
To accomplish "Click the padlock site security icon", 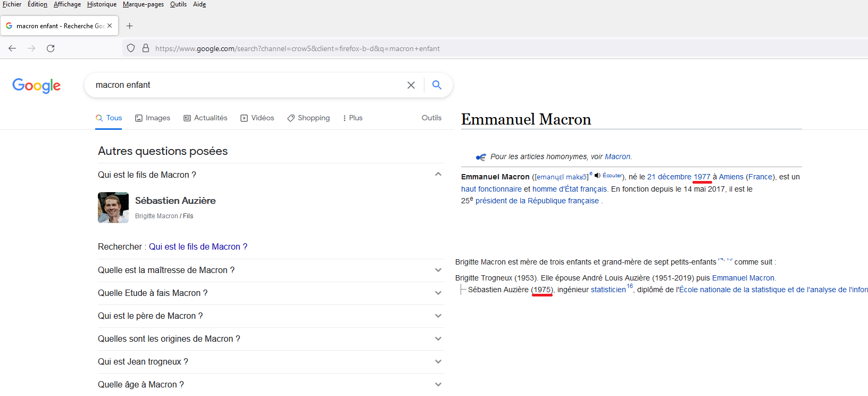I will [x=146, y=48].
